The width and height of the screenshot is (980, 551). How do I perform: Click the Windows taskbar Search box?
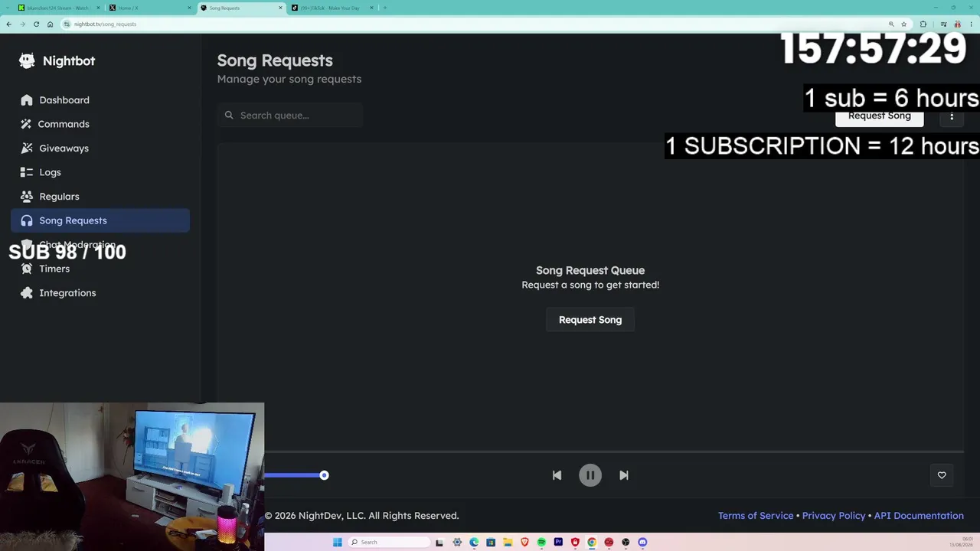[390, 543]
